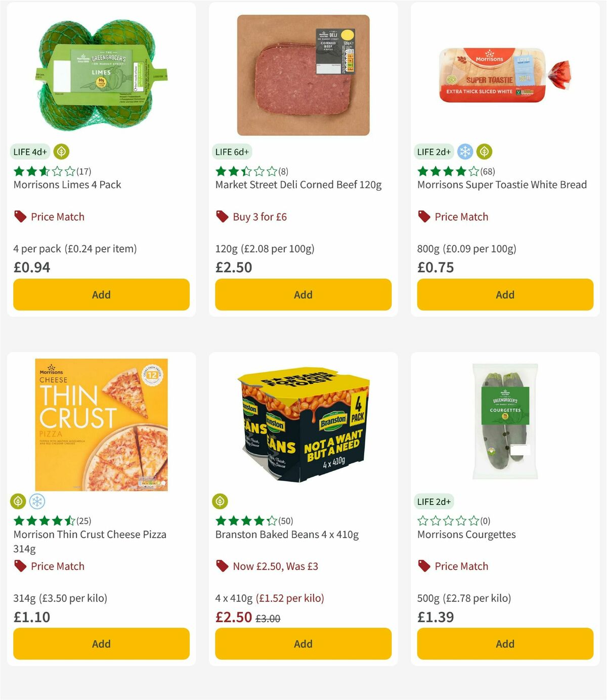Screen dimensions: 607x700
Task: Open the Morrisons Super Toastie White Bread listing
Action: [x=501, y=185]
